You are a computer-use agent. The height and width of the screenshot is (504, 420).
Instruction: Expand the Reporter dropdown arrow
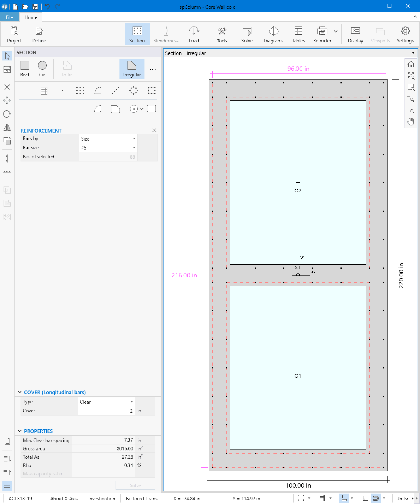(336, 31)
